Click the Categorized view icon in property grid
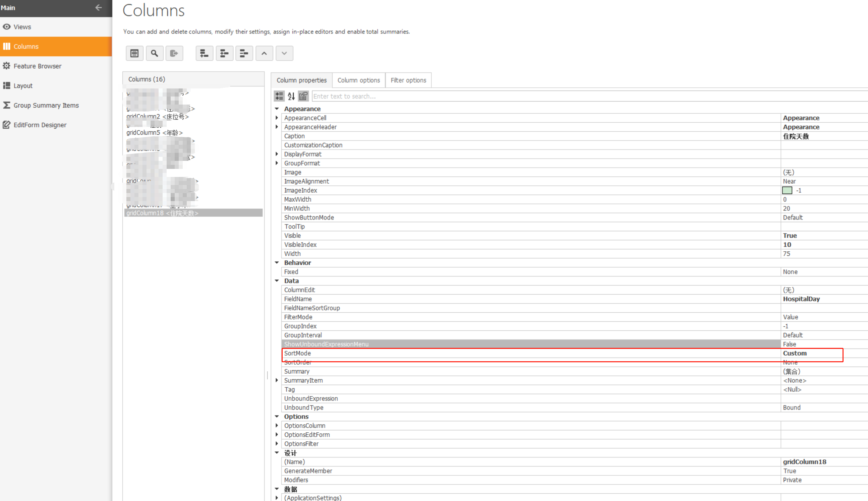868x501 pixels. click(x=279, y=96)
